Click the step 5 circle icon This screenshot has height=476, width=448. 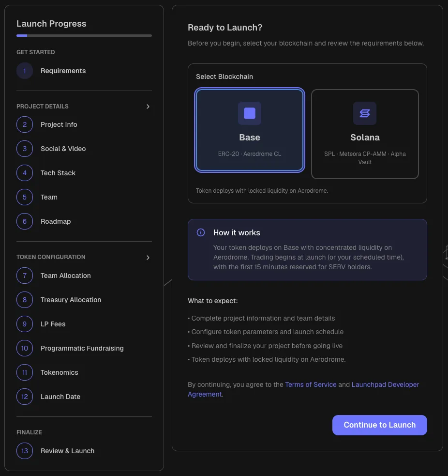click(x=25, y=197)
